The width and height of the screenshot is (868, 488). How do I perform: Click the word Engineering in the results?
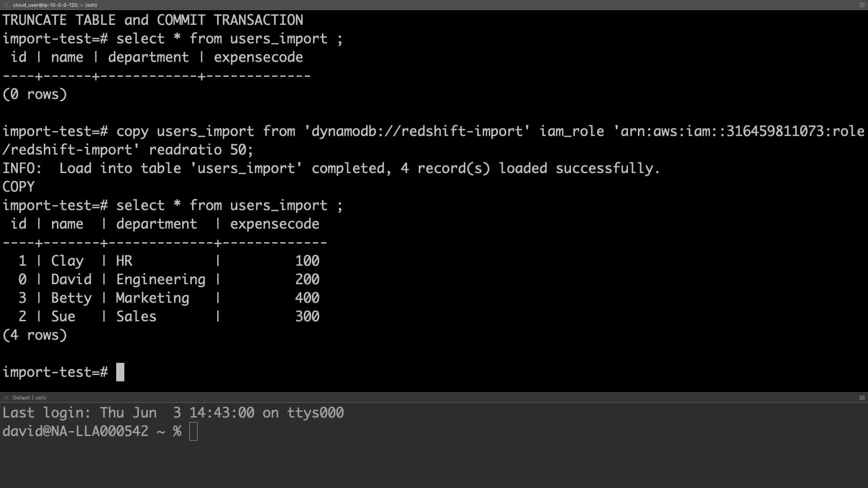tap(160, 280)
